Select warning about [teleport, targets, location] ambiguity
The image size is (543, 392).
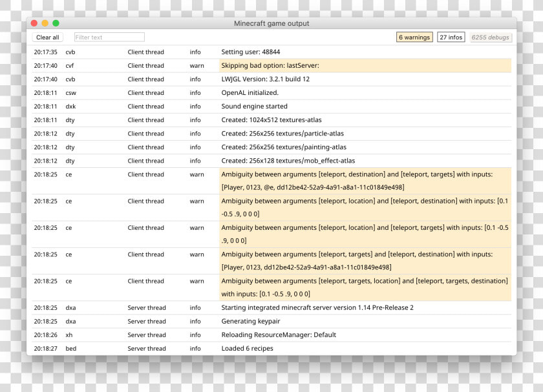[x=365, y=287]
